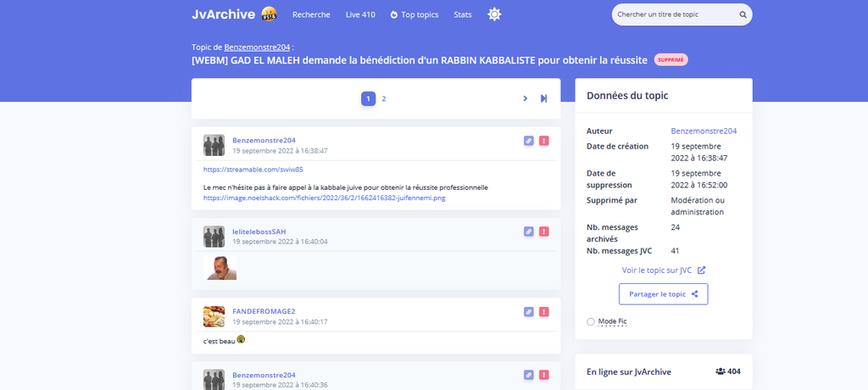Open FANDEFROMAGE2's avatar thumbnail

(x=214, y=316)
